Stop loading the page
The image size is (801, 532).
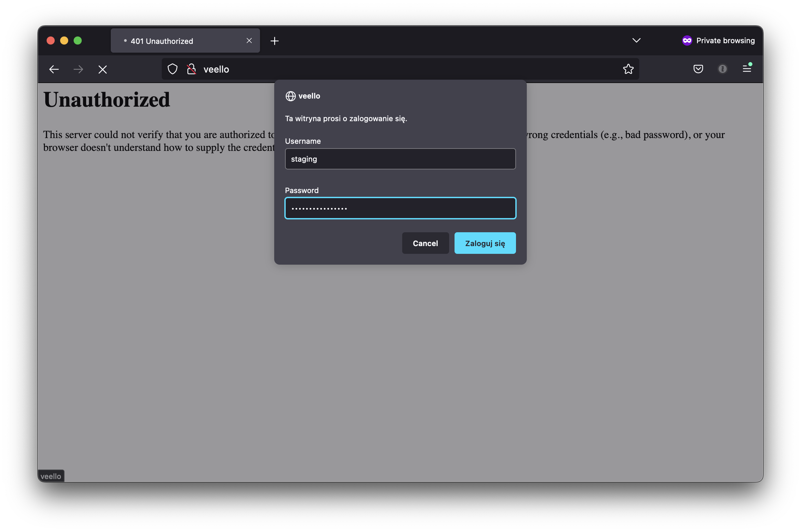tap(103, 70)
